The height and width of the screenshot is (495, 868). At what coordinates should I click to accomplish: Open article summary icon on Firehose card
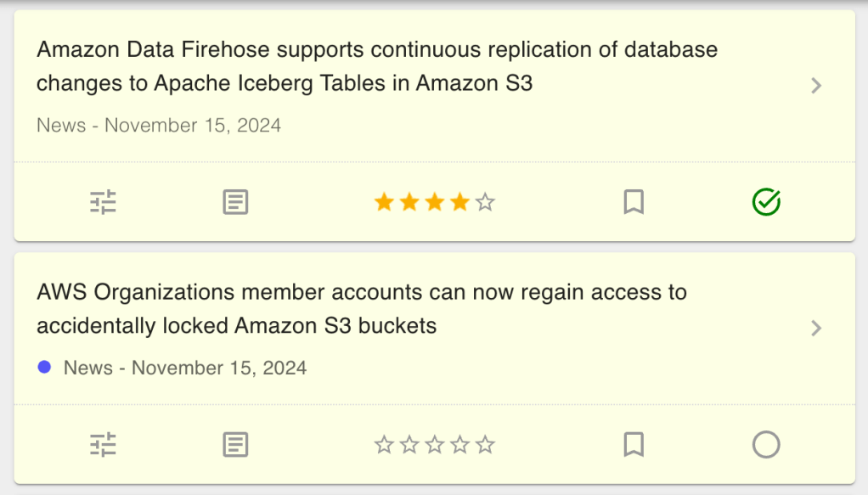click(235, 202)
